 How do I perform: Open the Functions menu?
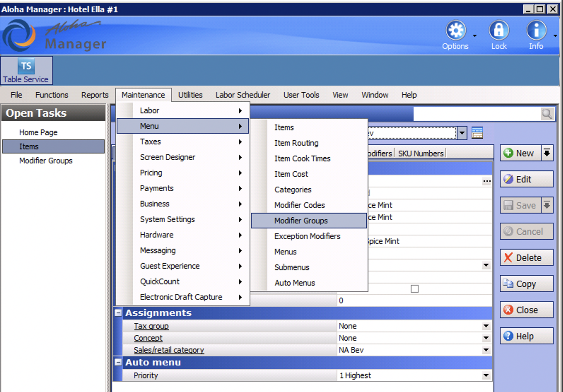click(x=52, y=95)
